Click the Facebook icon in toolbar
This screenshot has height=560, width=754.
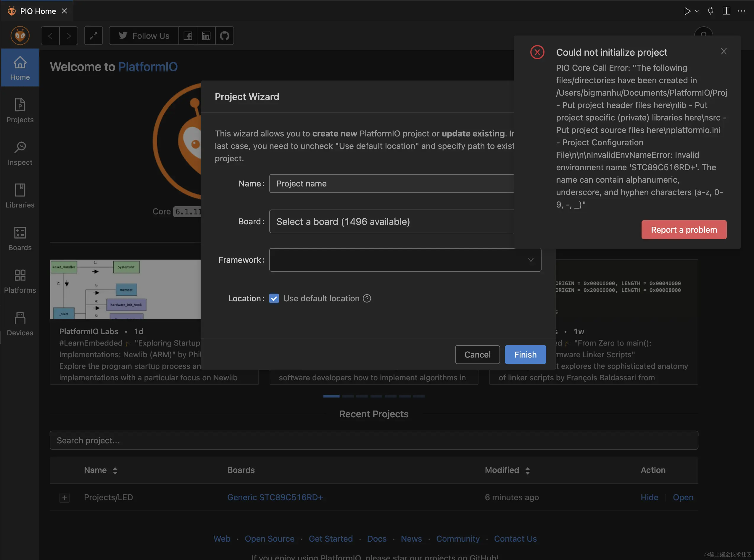coord(188,36)
